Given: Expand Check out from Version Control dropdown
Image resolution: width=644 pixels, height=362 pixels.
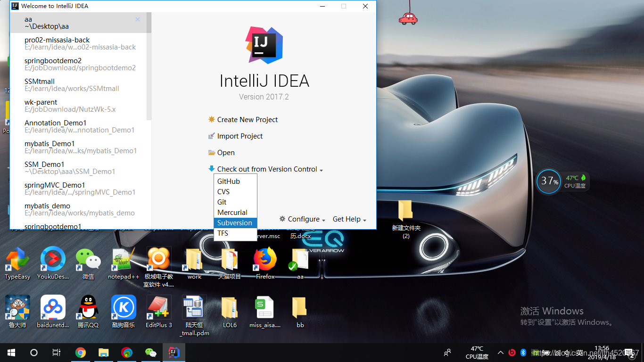Looking at the screenshot, I should 270,169.
